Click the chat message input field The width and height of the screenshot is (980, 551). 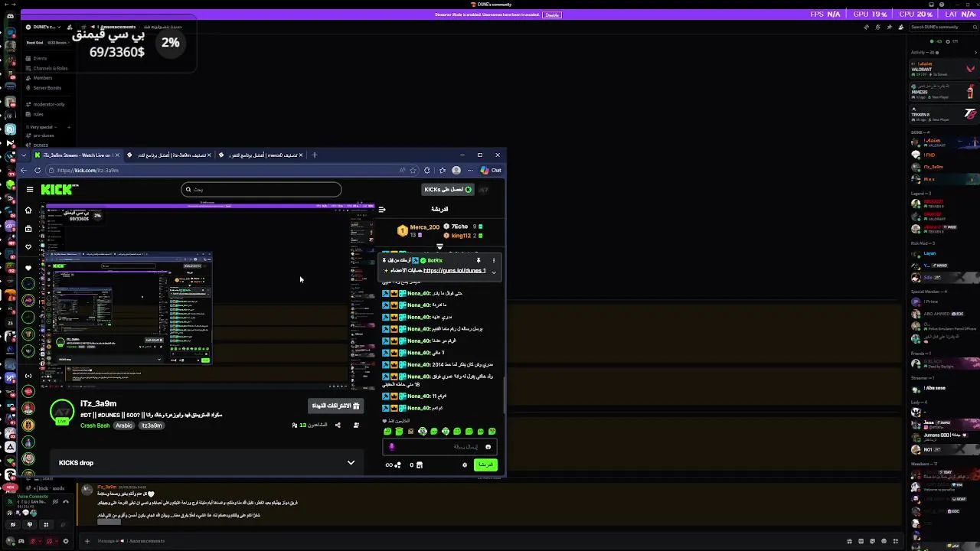[440, 447]
